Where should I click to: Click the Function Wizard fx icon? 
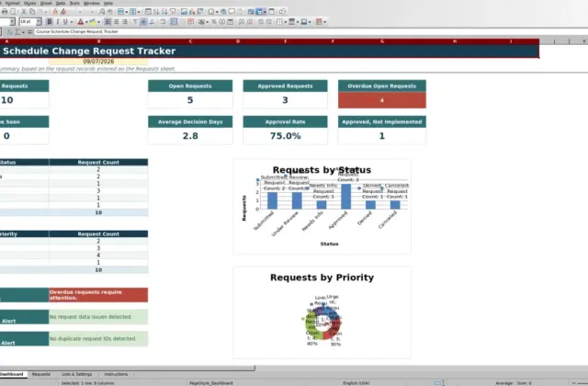click(x=10, y=32)
